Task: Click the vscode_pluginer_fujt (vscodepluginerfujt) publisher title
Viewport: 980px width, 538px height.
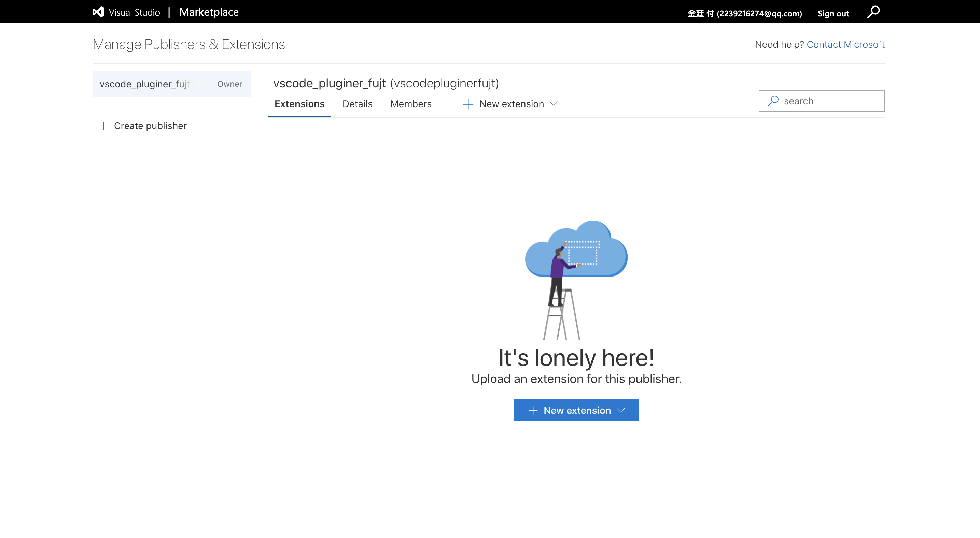Action: 386,83
